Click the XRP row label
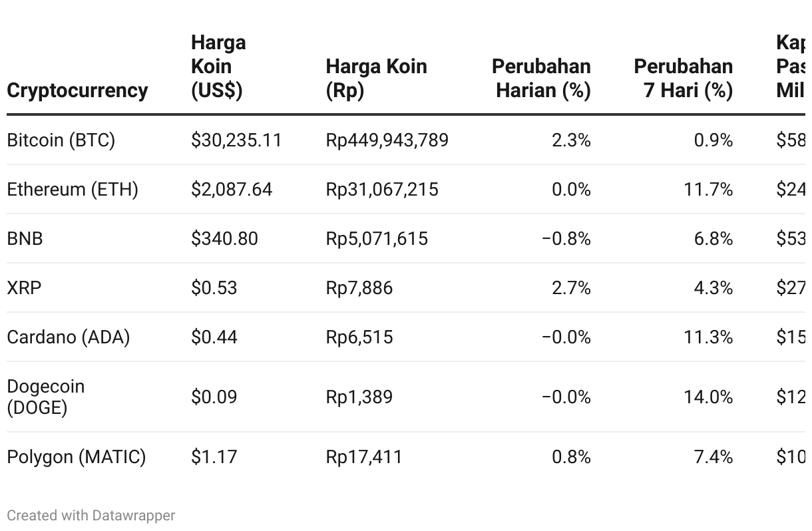This screenshot has width=812, height=531. [x=24, y=288]
